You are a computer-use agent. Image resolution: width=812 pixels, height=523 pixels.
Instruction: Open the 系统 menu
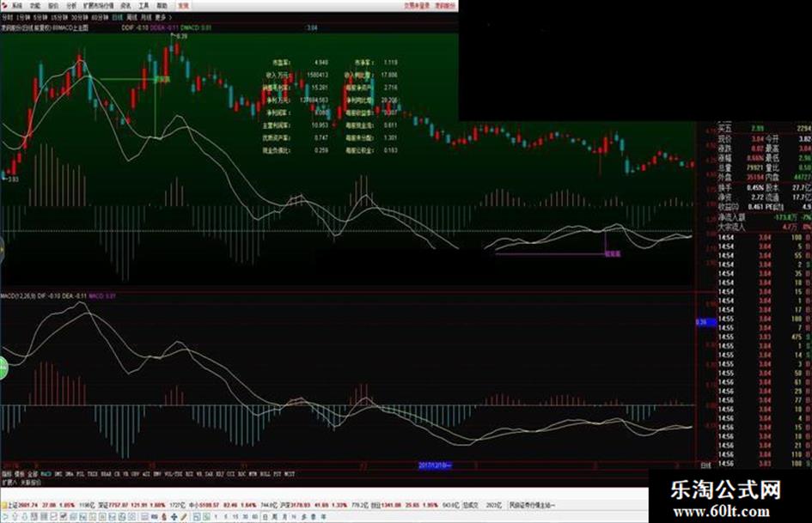17,6
